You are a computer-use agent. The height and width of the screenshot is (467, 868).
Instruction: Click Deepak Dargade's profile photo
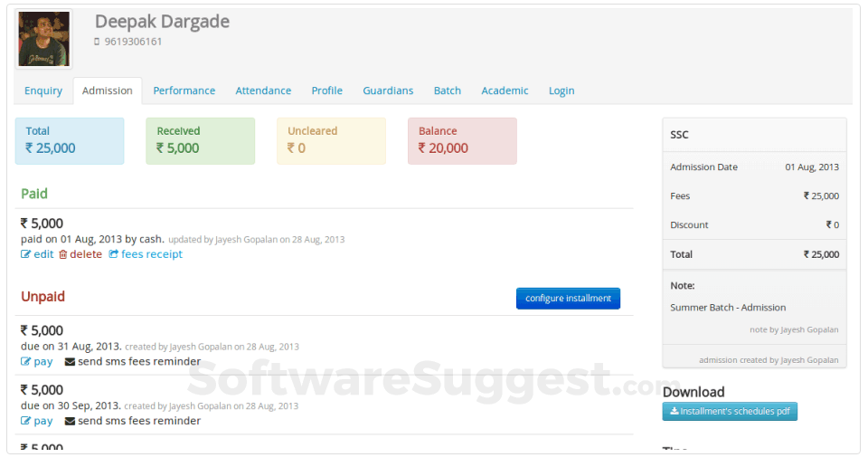43,39
